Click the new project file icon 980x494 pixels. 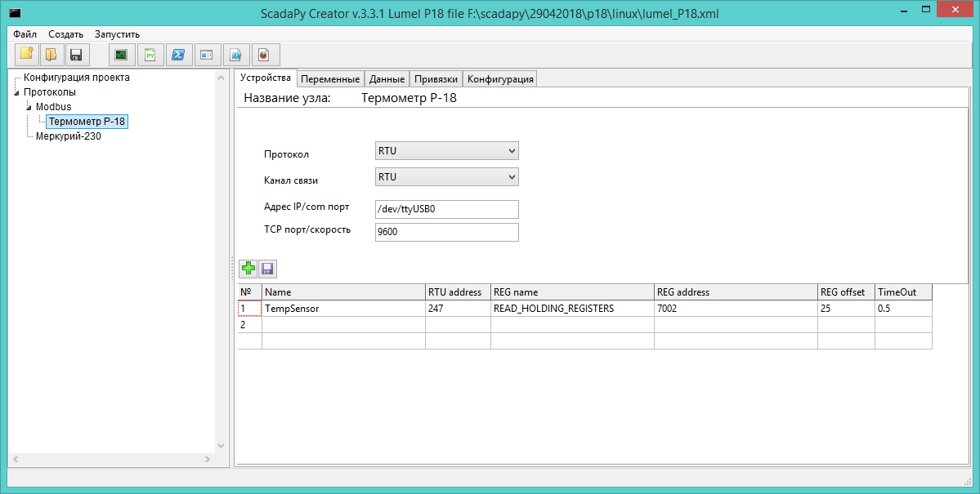[x=27, y=55]
